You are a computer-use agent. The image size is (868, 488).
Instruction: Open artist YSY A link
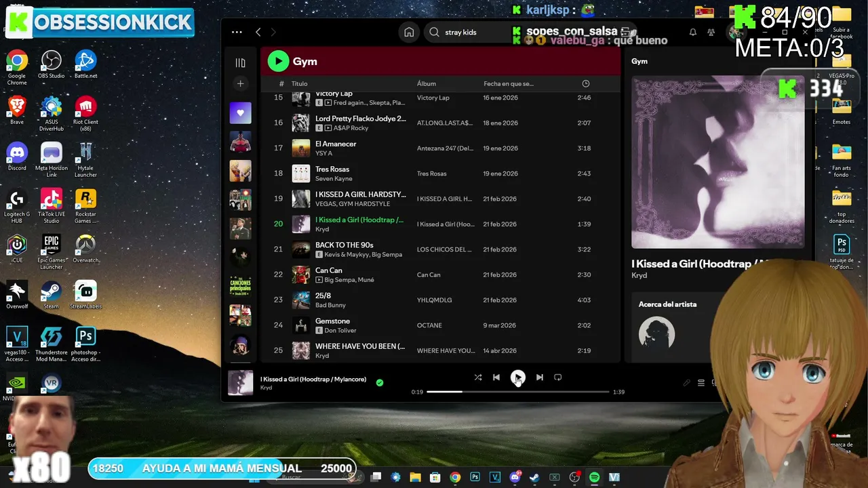point(323,153)
